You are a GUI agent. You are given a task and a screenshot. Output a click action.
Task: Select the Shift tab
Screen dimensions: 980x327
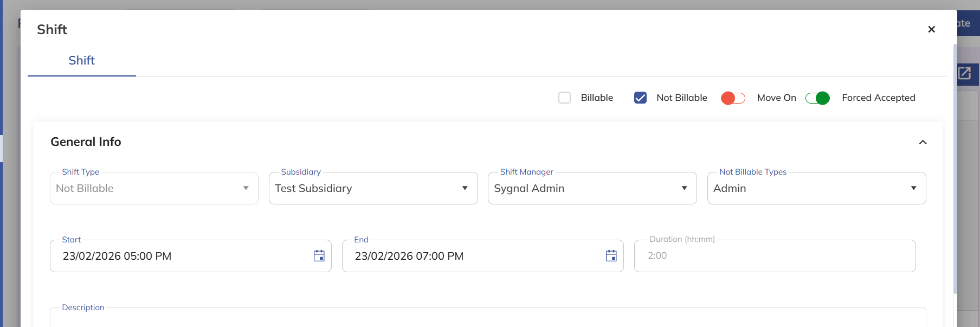tap(81, 61)
